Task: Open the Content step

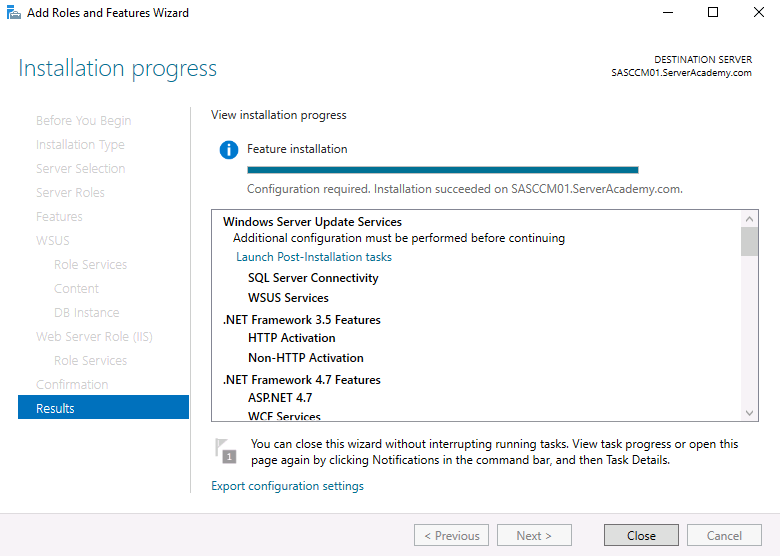Action: [x=76, y=288]
